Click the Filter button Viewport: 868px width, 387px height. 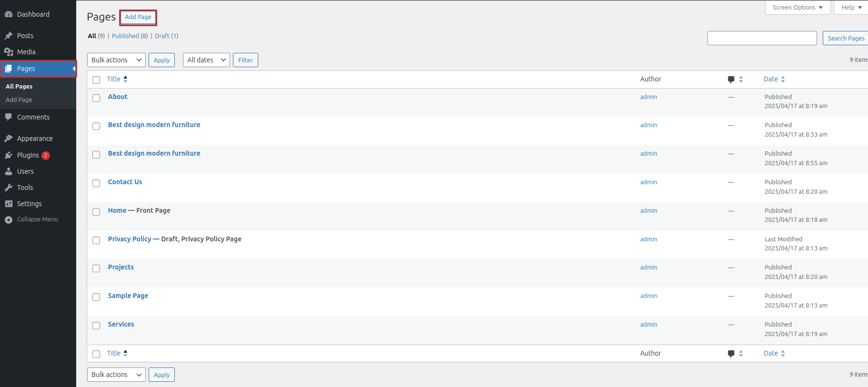(x=245, y=60)
